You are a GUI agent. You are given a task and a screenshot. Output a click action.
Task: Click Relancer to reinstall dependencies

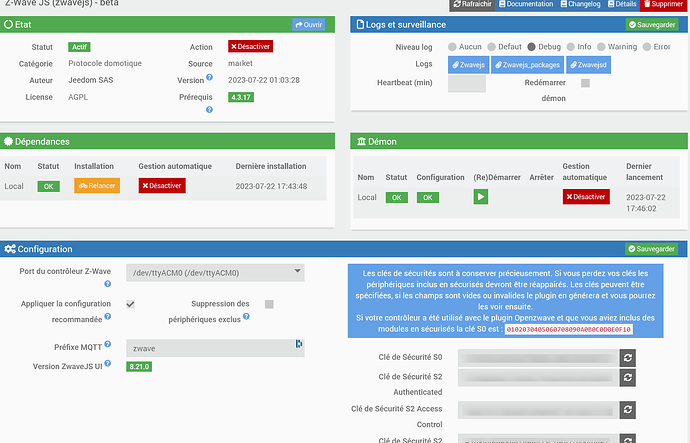pyautogui.click(x=97, y=186)
